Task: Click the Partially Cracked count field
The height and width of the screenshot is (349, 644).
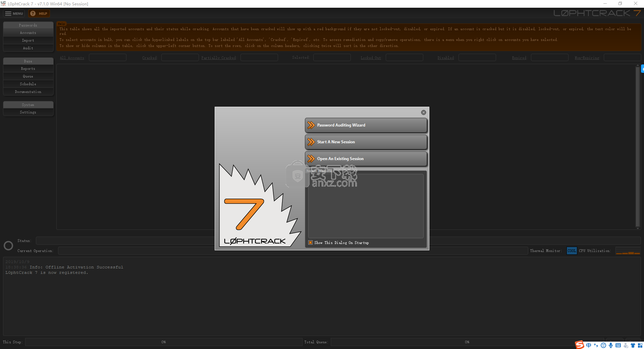Action: (x=259, y=58)
